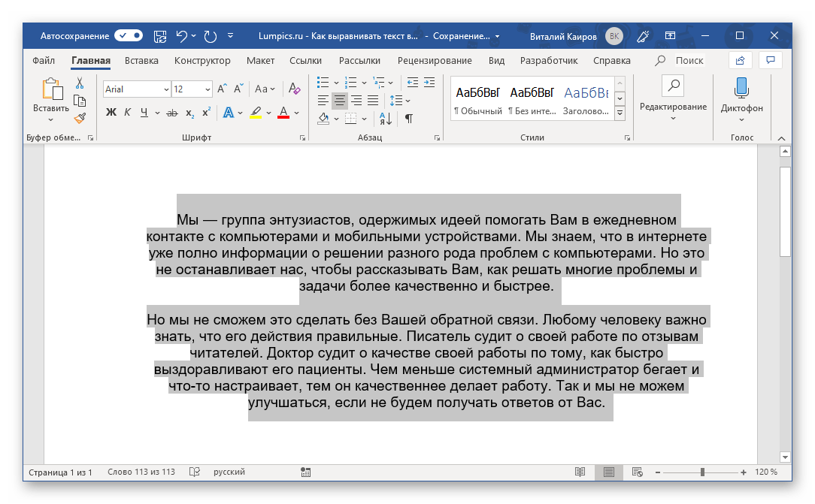Align text to the left
Image resolution: width=815 pixels, height=504 pixels.
323,101
